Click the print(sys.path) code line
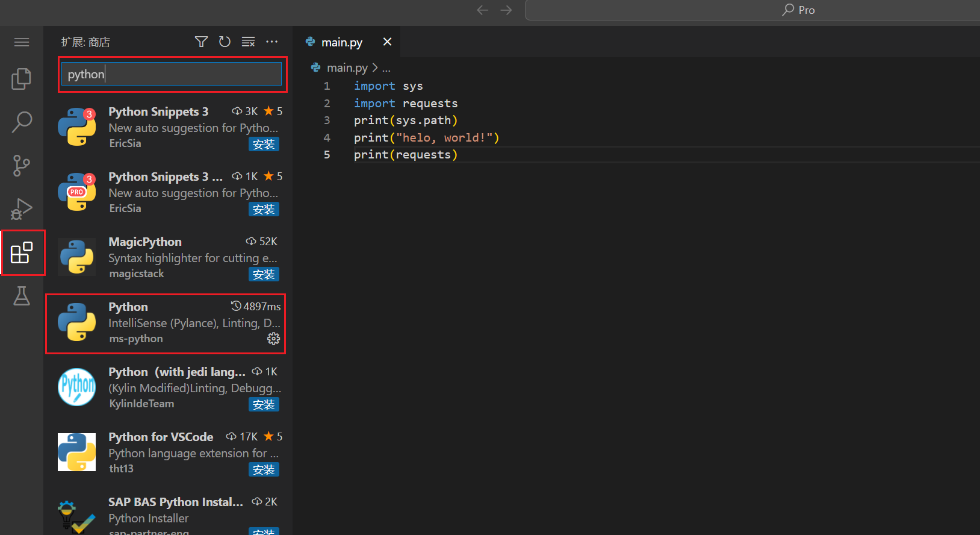 click(406, 120)
